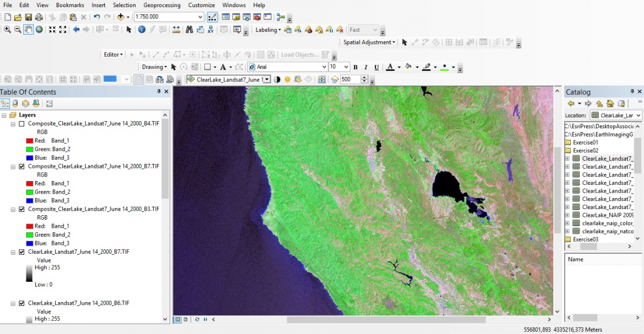Apply italic text formatting

point(366,67)
